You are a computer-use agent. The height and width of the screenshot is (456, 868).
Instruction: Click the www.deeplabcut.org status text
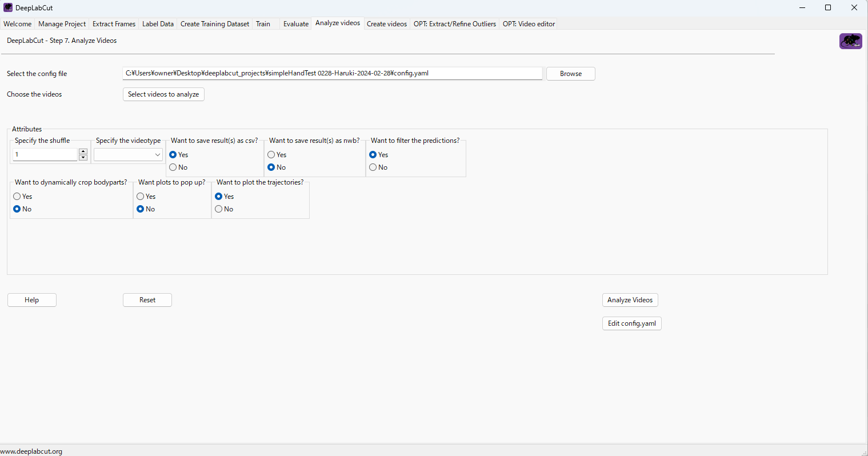(x=31, y=451)
